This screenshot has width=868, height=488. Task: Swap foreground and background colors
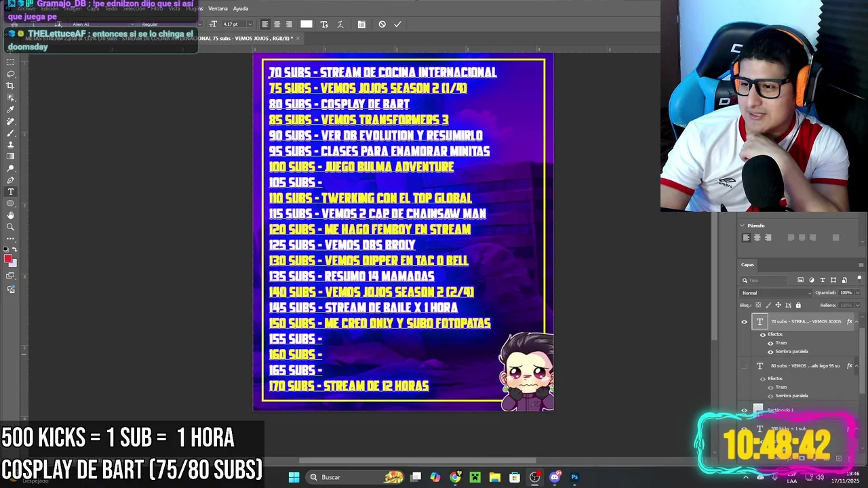(x=15, y=249)
